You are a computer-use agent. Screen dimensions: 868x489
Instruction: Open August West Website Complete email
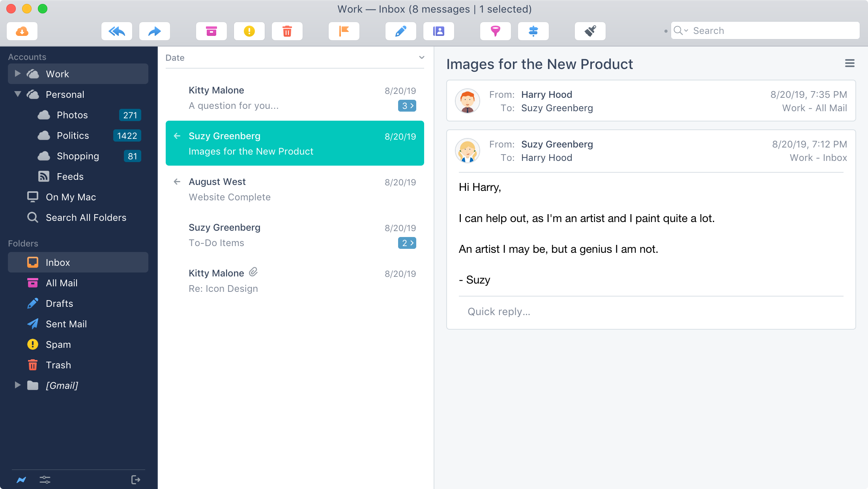point(295,189)
